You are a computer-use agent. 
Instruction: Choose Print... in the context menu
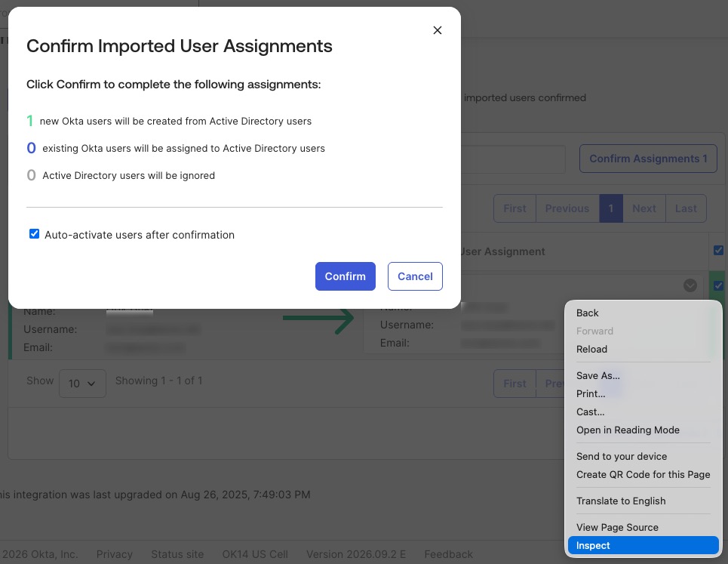click(643, 394)
